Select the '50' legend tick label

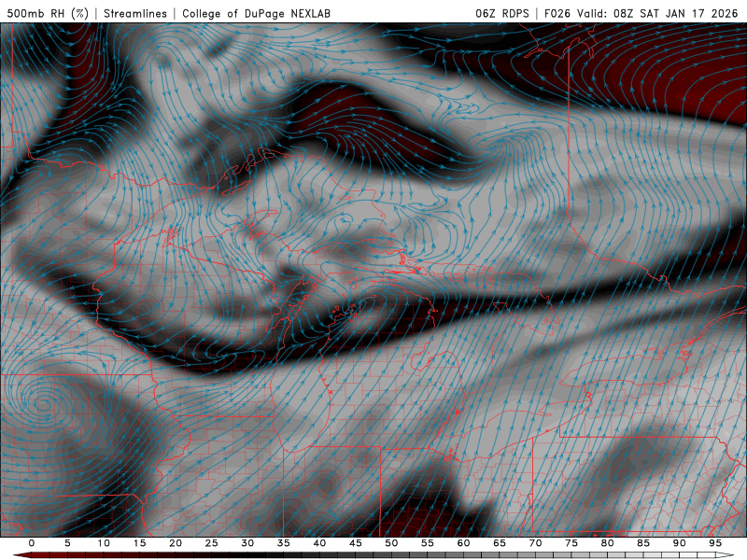click(391, 543)
